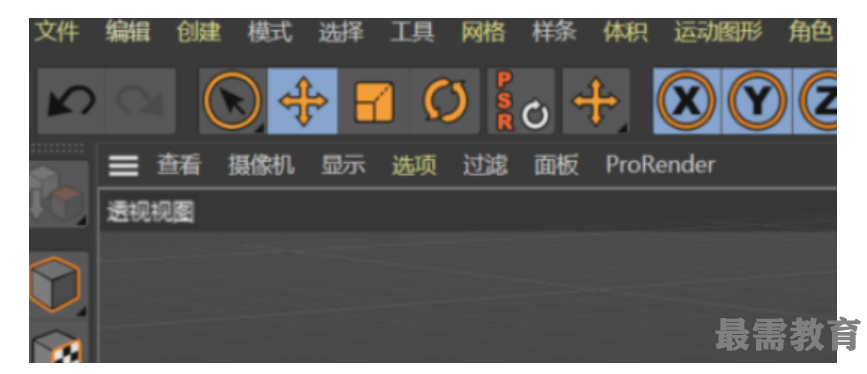867x374 pixels.
Task: Toggle X axis lock
Action: [x=687, y=101]
